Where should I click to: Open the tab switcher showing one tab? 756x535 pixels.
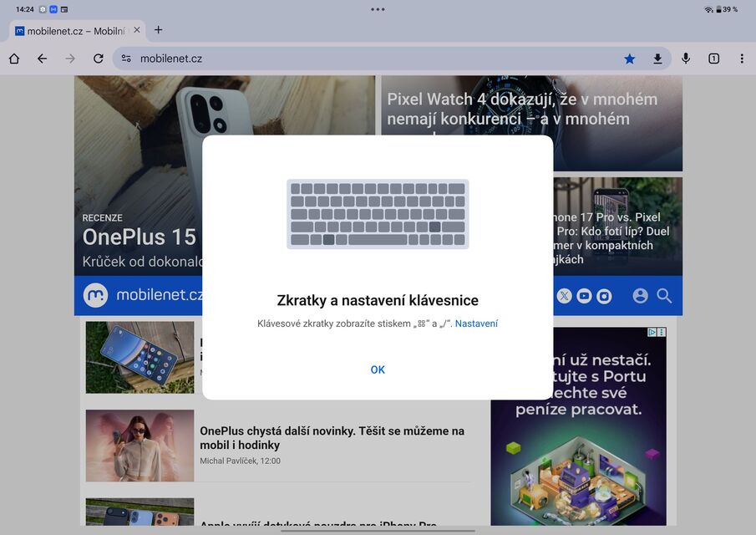coord(713,59)
